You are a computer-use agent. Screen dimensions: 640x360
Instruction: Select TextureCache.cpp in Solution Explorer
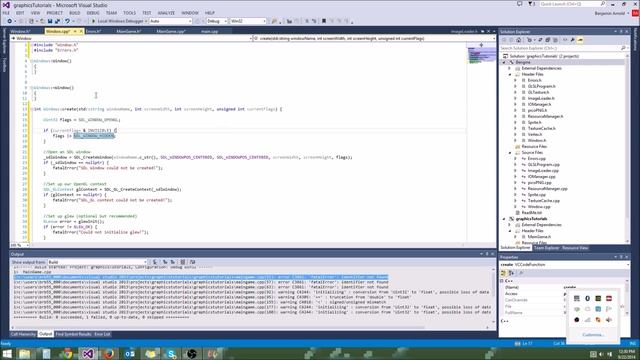tap(544, 201)
